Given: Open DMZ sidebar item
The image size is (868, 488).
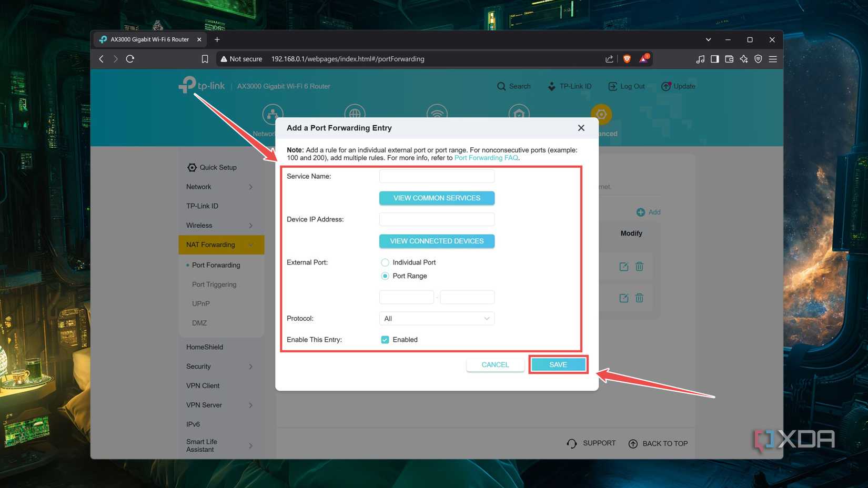Looking at the screenshot, I should (199, 323).
